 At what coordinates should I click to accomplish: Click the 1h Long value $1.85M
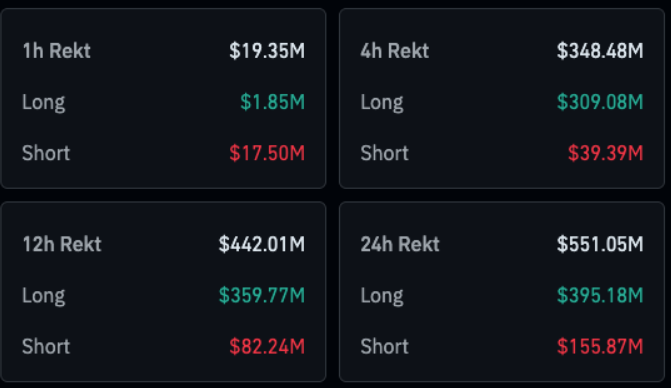coord(273,102)
